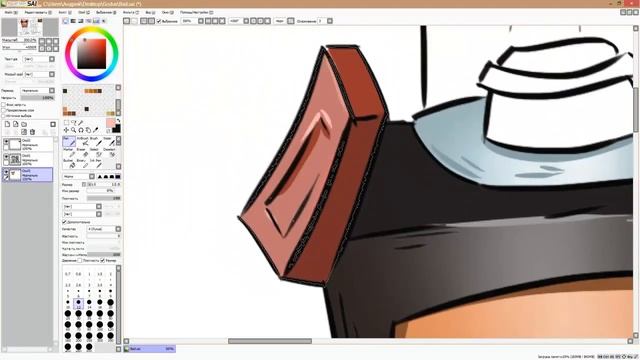The height and width of the screenshot is (360, 640).
Task: Toggle visibility of the top layer
Action: point(6,142)
